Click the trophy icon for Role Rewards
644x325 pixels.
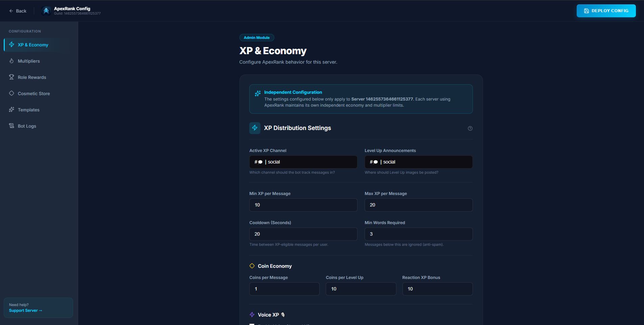[11, 77]
